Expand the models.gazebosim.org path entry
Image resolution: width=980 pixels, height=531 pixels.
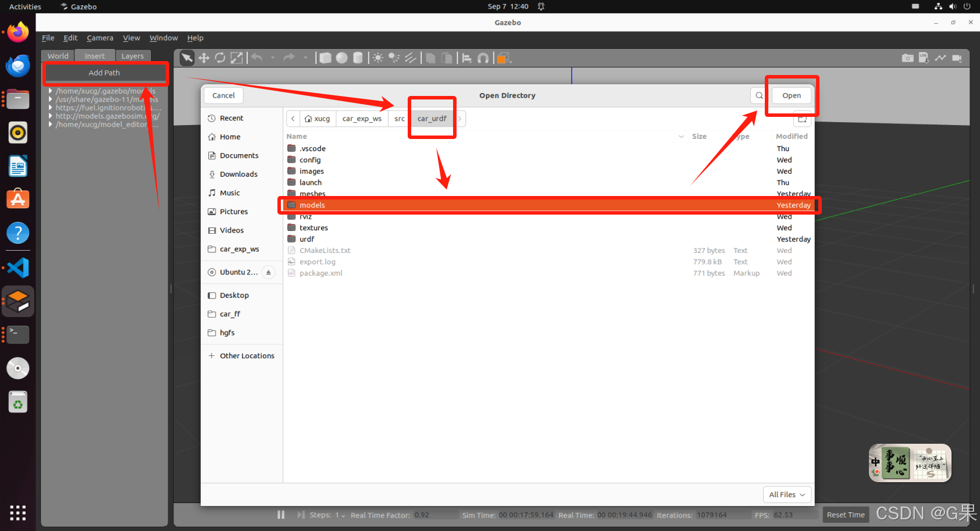pyautogui.click(x=51, y=116)
